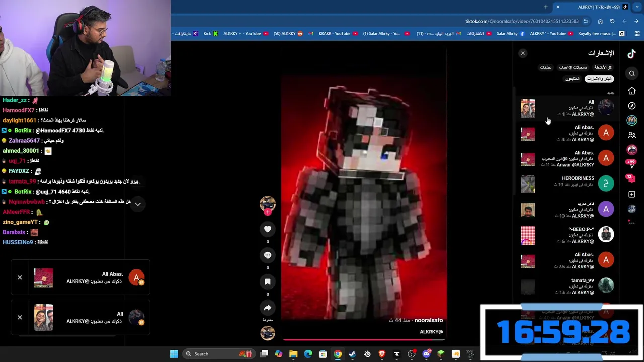Open nooralsafo creator avatar beside video
Image resolution: width=644 pixels, height=362 pixels.
tap(268, 203)
